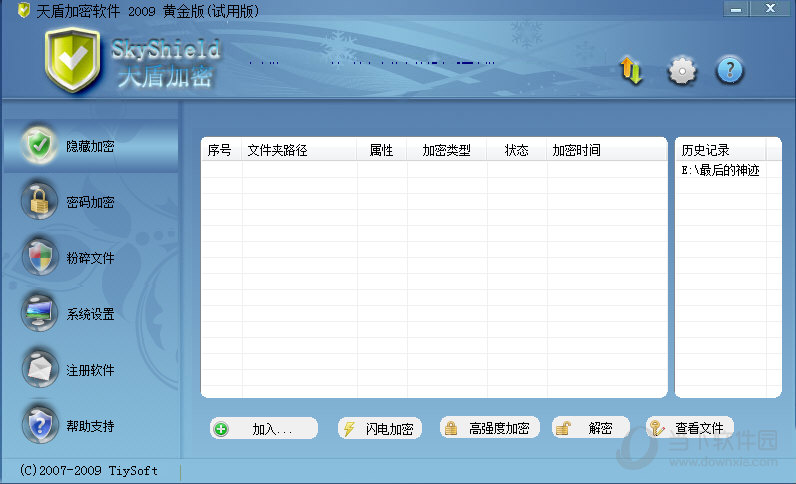Screen dimensions: 796x484
Task: Click the 状态 column header
Action: tap(517, 150)
